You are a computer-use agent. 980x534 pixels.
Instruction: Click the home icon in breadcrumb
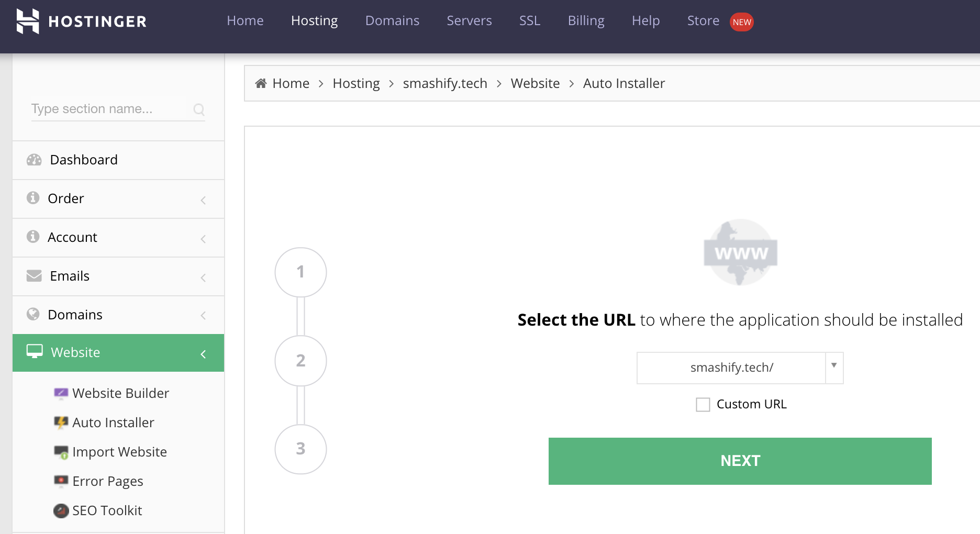pyautogui.click(x=261, y=83)
